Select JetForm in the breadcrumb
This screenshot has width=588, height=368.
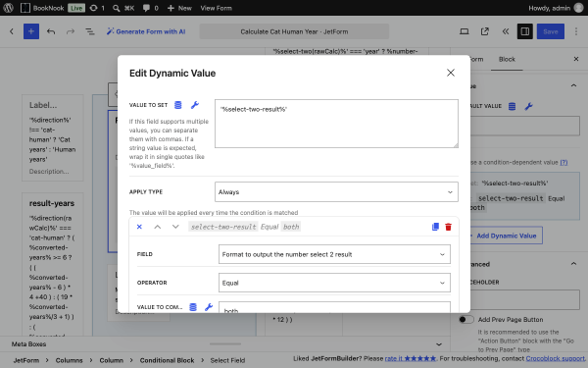coord(26,360)
